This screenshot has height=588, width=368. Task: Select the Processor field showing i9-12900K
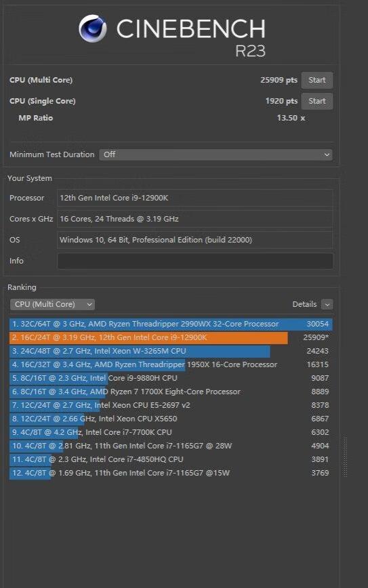(195, 198)
